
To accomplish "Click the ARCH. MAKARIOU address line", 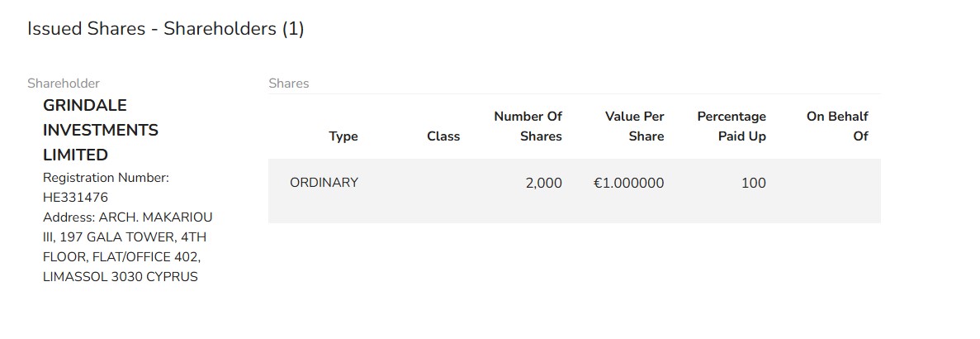I will point(127,217).
